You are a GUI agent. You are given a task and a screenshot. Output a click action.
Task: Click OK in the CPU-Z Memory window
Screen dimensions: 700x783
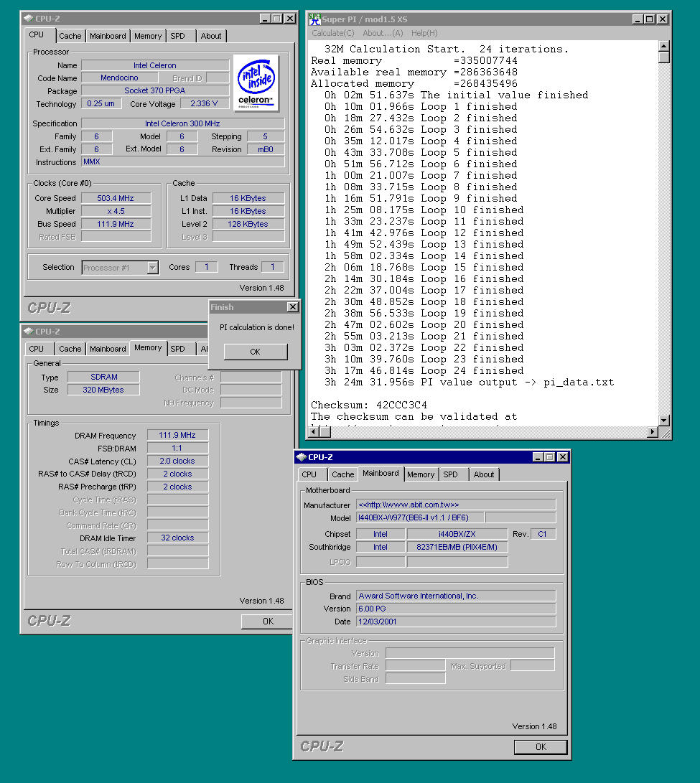pyautogui.click(x=268, y=622)
